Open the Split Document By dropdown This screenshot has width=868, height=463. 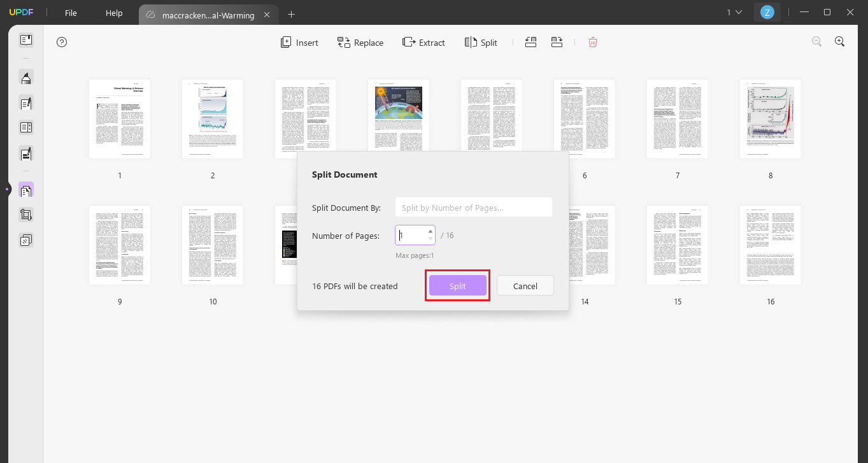pyautogui.click(x=473, y=207)
